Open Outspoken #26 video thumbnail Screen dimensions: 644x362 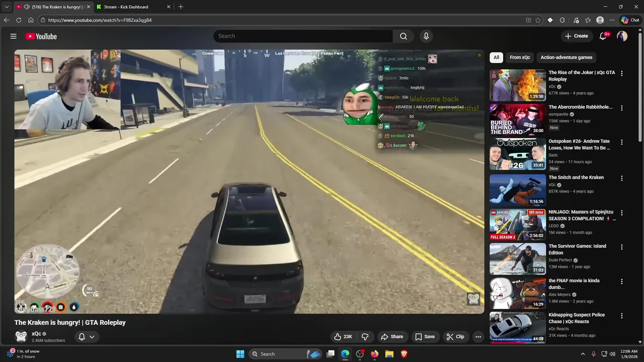pos(518,154)
